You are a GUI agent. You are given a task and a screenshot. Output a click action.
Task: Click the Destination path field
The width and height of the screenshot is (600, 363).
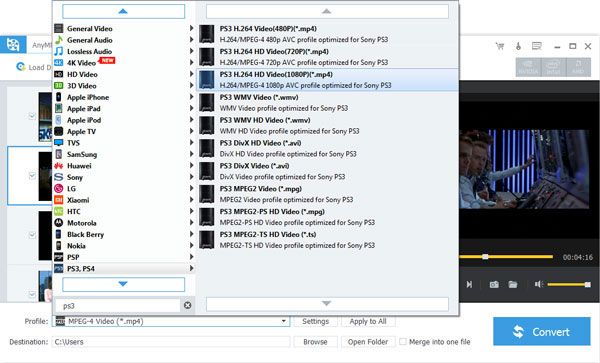[x=171, y=342]
